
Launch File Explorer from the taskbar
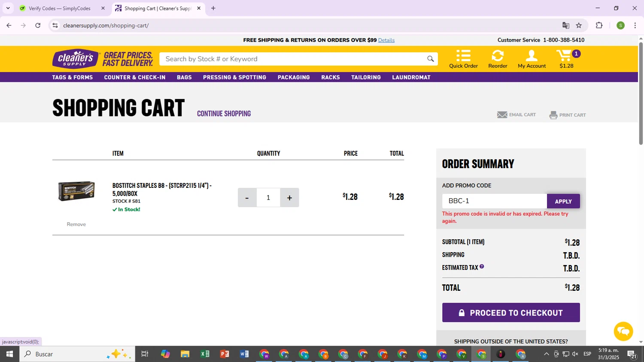click(x=185, y=354)
